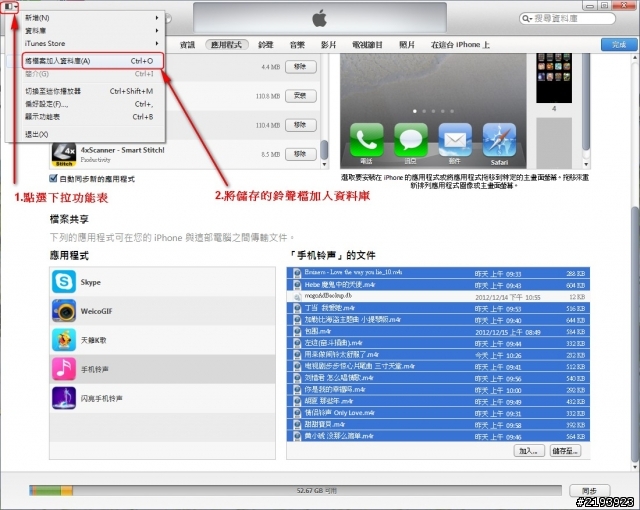Image resolution: width=640 pixels, height=510 pixels.
Task: Focus the 搜尋資料庫 search field
Action: 567,18
